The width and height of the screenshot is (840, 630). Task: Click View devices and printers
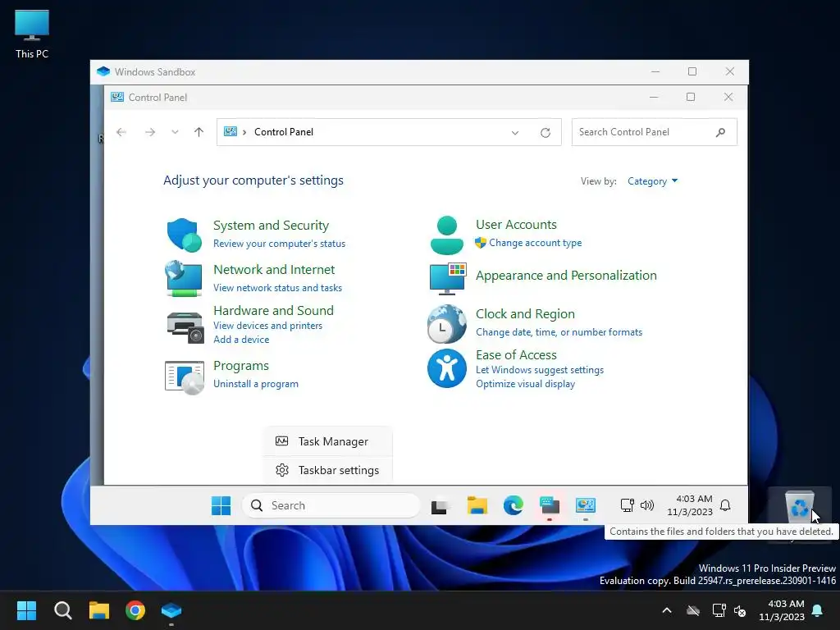(x=268, y=326)
